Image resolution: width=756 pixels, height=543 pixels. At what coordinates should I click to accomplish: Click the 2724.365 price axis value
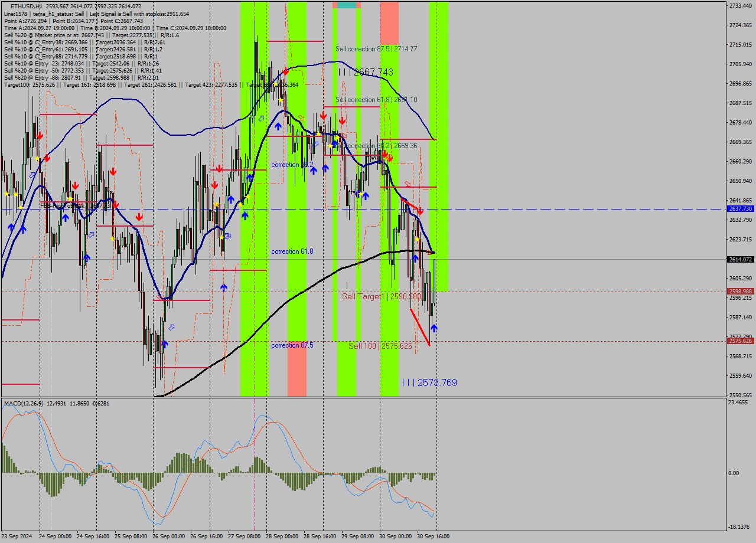coord(740,25)
